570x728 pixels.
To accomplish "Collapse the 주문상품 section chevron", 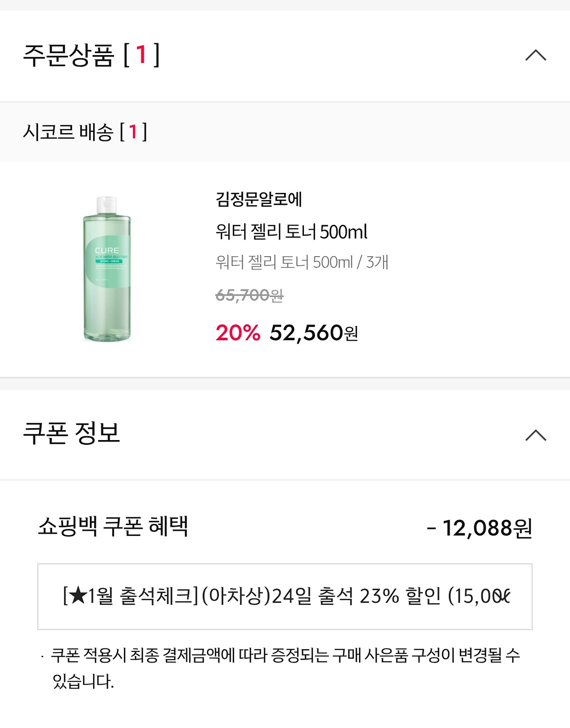I will pyautogui.click(x=535, y=56).
